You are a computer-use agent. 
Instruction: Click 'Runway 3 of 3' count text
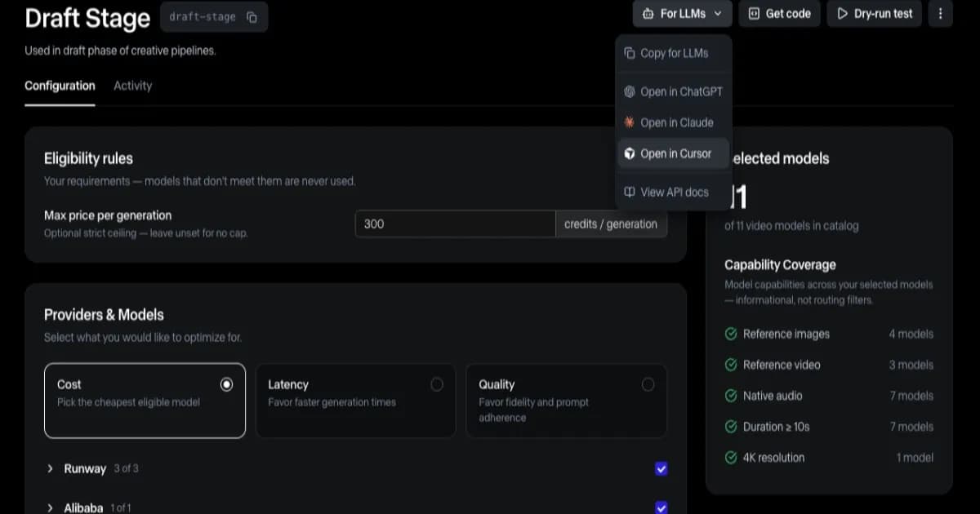[x=126, y=468]
